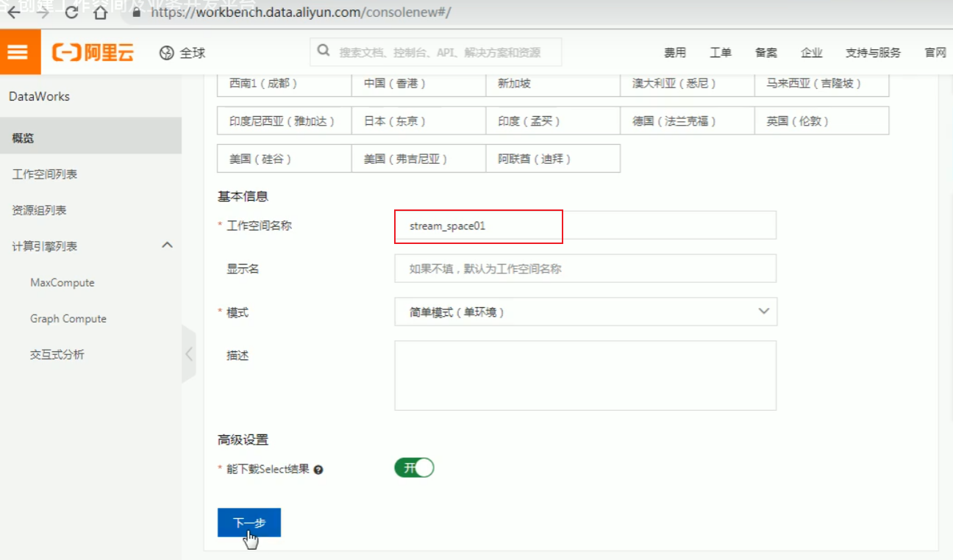The width and height of the screenshot is (953, 560).
Task: Click 费用 in the top menu
Action: (675, 53)
